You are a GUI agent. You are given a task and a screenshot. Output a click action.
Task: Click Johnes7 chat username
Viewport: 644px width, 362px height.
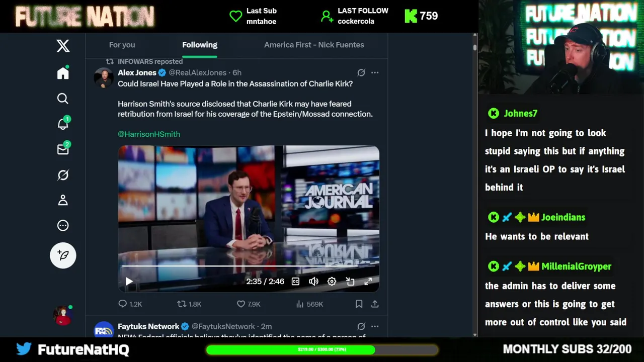(520, 114)
